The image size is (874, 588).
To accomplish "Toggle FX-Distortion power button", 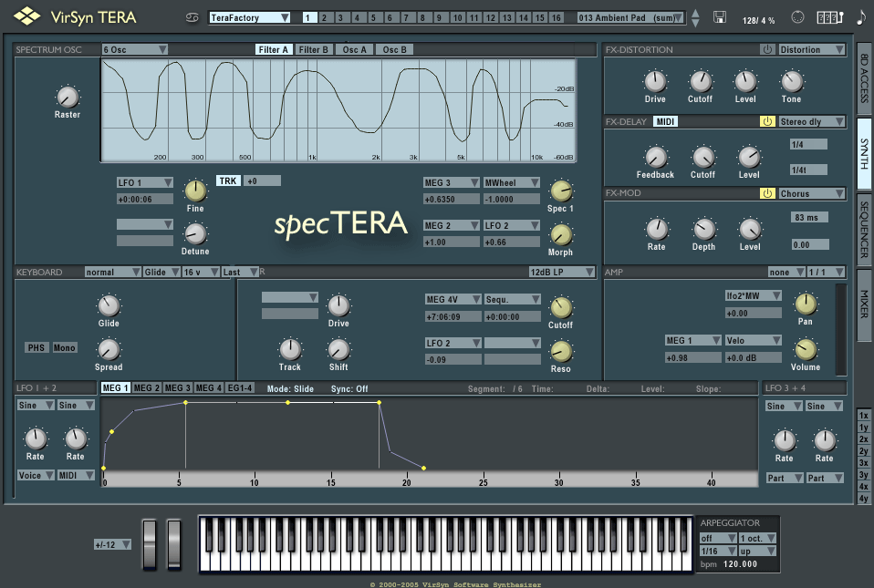I will [x=767, y=49].
